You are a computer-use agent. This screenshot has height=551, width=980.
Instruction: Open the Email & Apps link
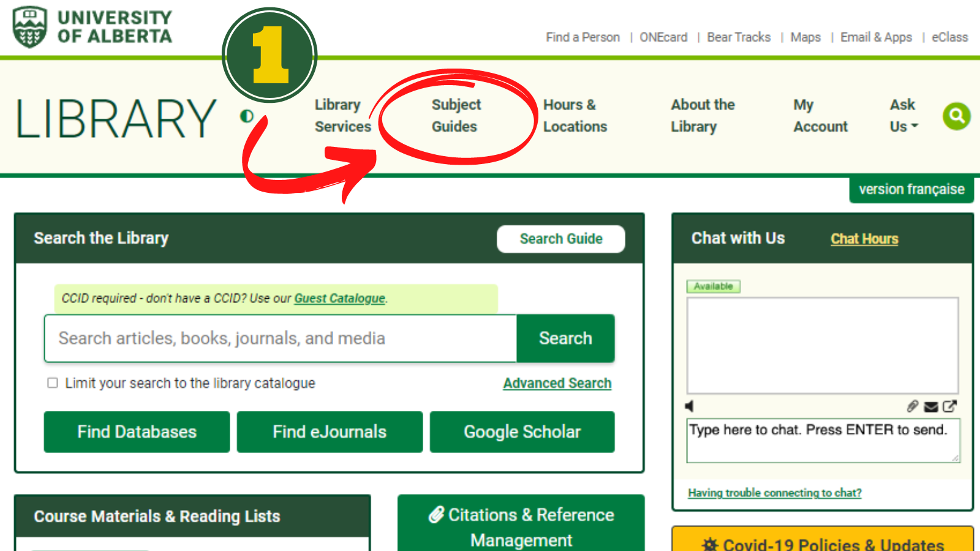876,37
